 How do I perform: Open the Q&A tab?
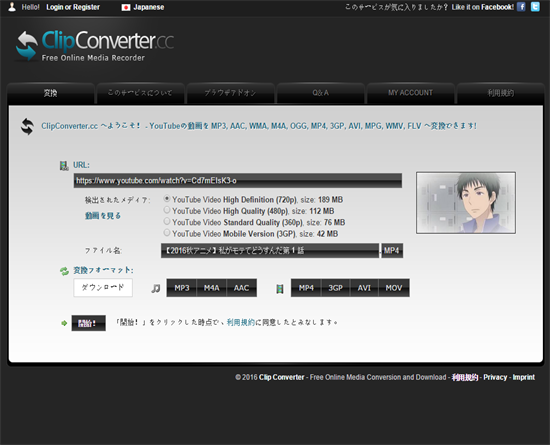321,93
